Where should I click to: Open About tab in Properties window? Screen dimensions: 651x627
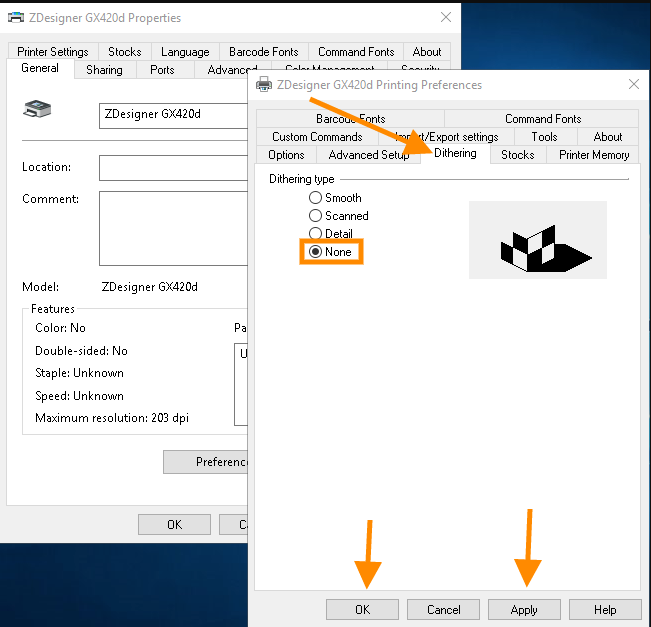(x=427, y=51)
